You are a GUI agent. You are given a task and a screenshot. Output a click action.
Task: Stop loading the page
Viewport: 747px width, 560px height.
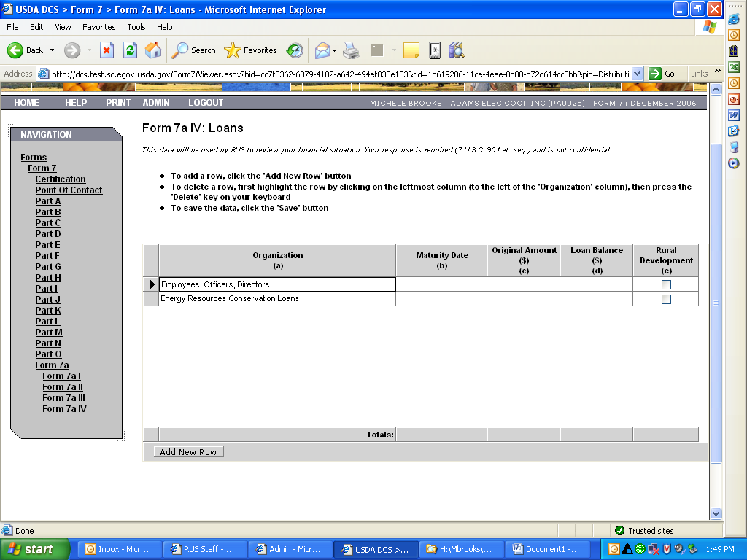click(107, 50)
